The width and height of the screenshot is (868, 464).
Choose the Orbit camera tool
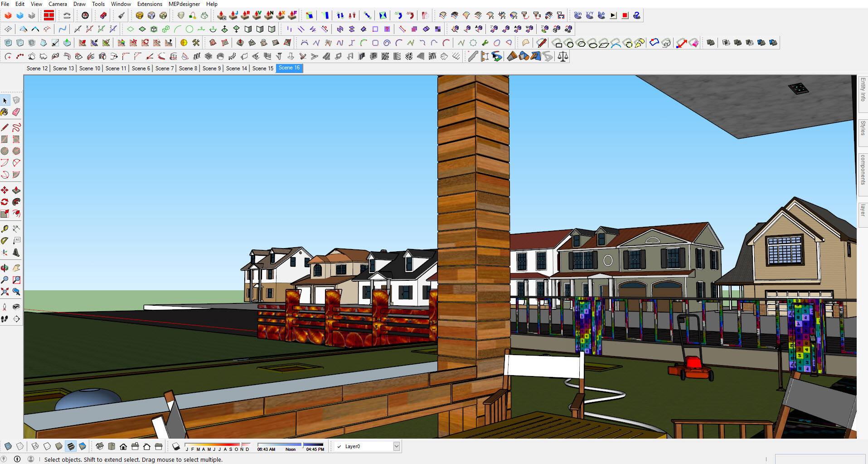(x=5, y=268)
